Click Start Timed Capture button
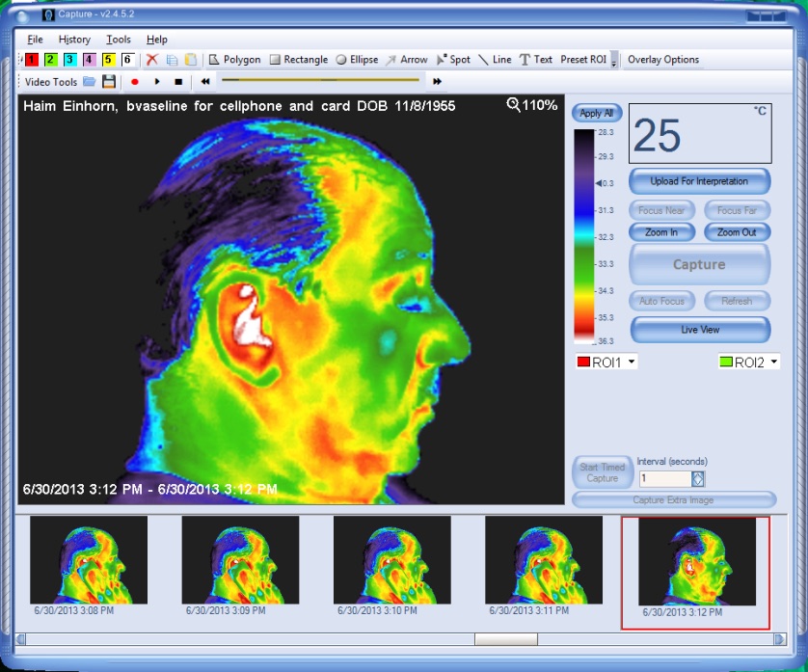 [x=602, y=472]
